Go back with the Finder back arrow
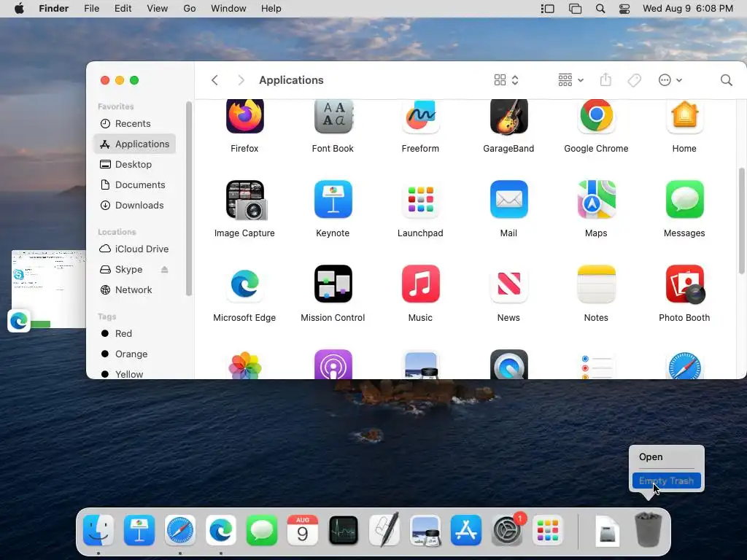The height and width of the screenshot is (560, 747). click(215, 80)
